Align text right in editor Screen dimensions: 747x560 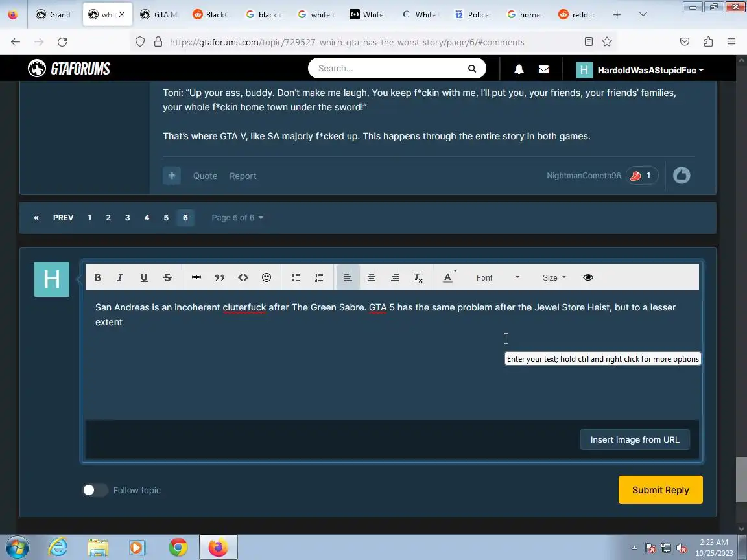tap(395, 277)
